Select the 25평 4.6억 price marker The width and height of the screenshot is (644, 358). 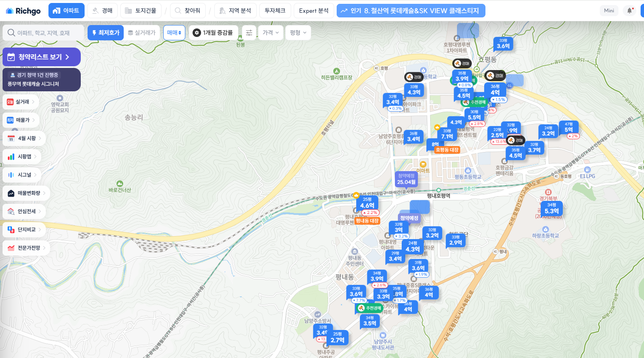pos(367,203)
